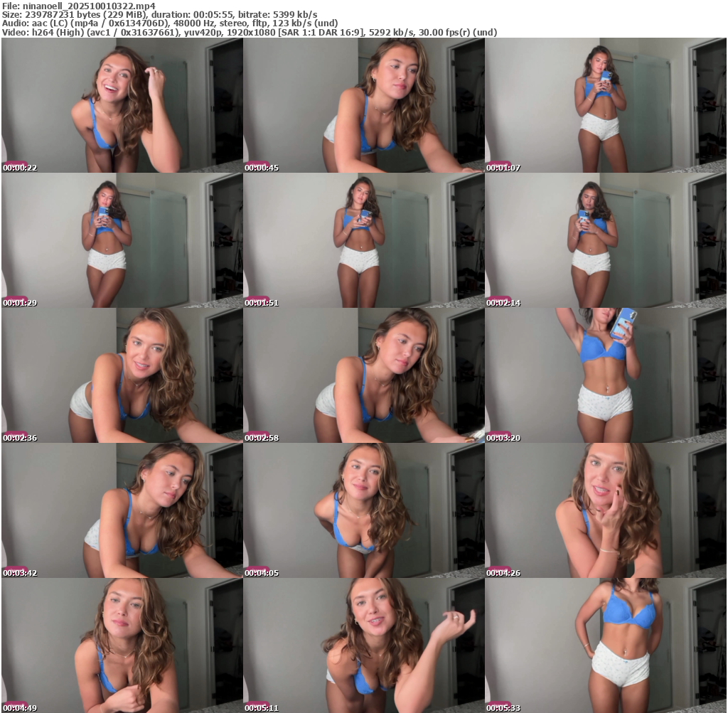
Task: Open the frame stamped 00:02:58
Action: pos(364,375)
